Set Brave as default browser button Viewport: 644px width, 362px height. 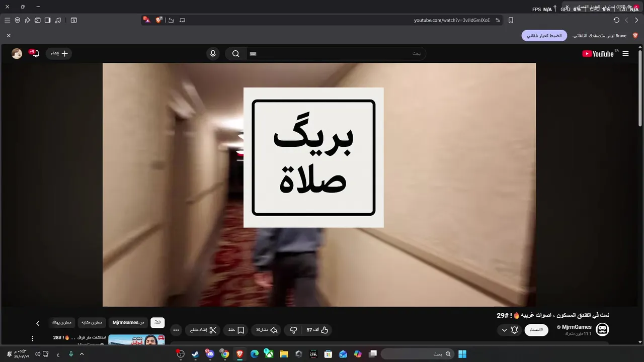pos(544,36)
